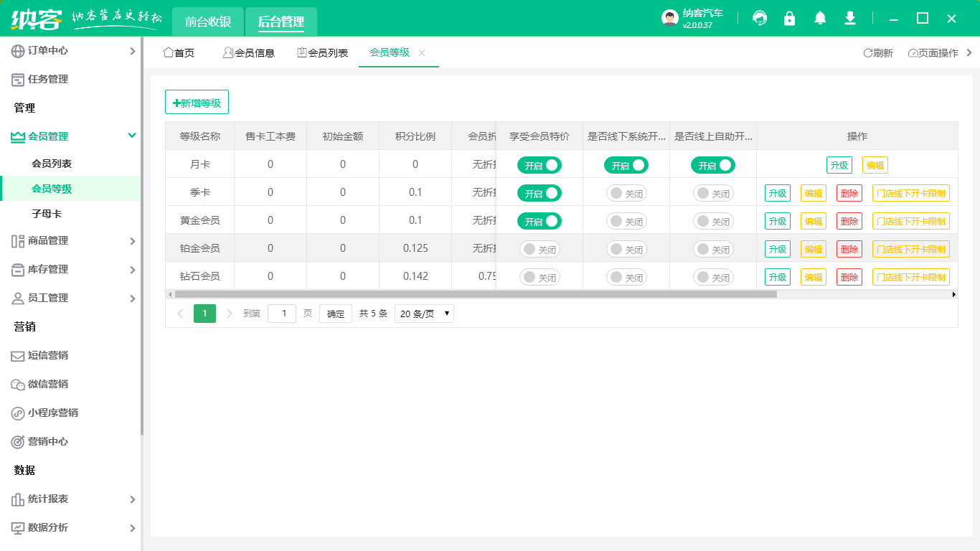Expand the 商品管理 sidebar menu
This screenshot has height=551, width=980.
point(70,241)
